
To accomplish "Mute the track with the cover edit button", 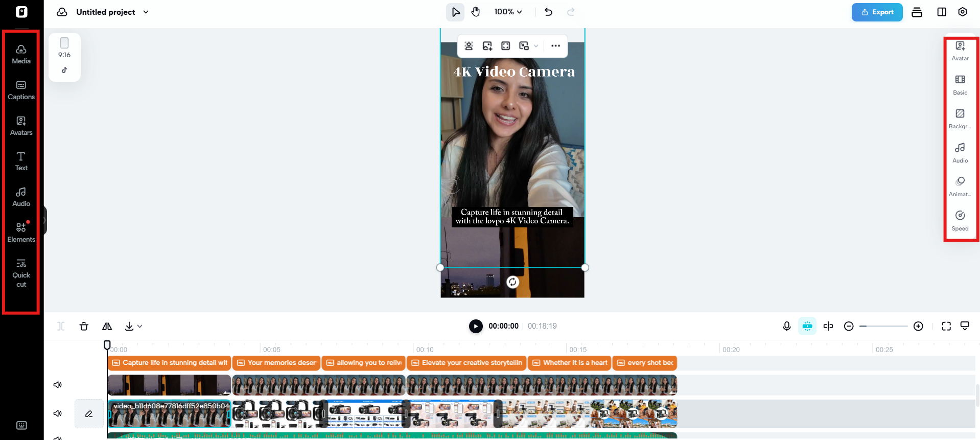I will [x=58, y=413].
